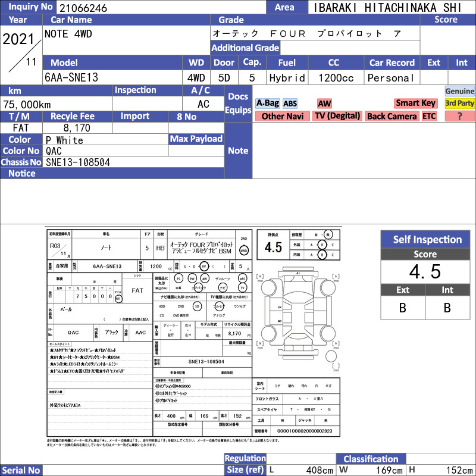This screenshot has width=476, height=476.
Task: Click the Inspection header cell
Action: tap(147, 90)
